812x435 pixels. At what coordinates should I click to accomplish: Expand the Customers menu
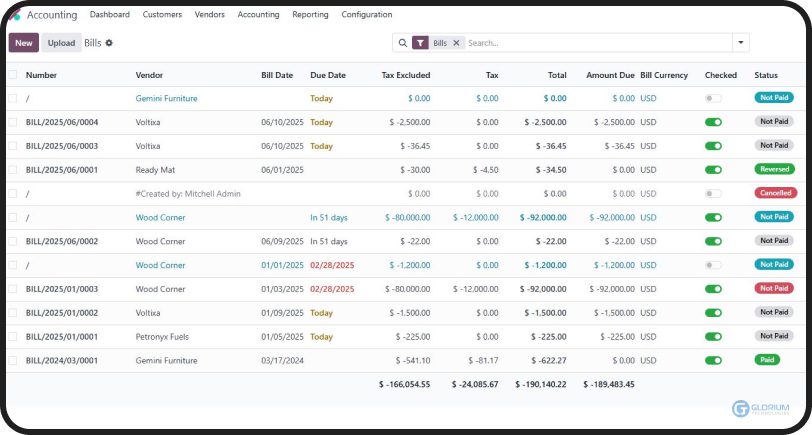(x=162, y=15)
